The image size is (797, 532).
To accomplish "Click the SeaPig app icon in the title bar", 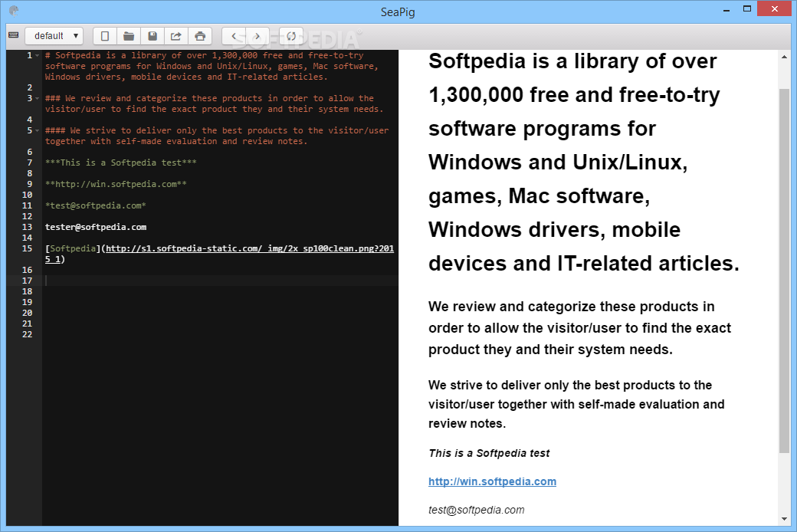I will [14, 11].
